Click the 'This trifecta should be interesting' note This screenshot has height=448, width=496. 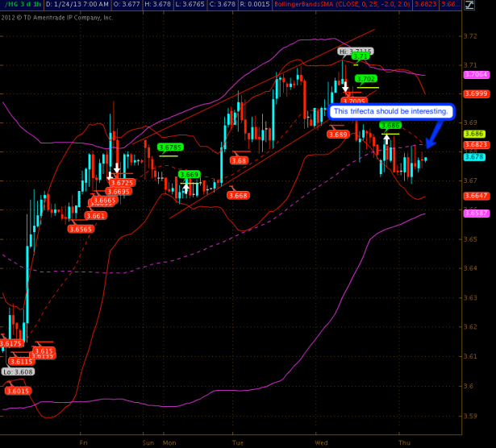point(392,111)
